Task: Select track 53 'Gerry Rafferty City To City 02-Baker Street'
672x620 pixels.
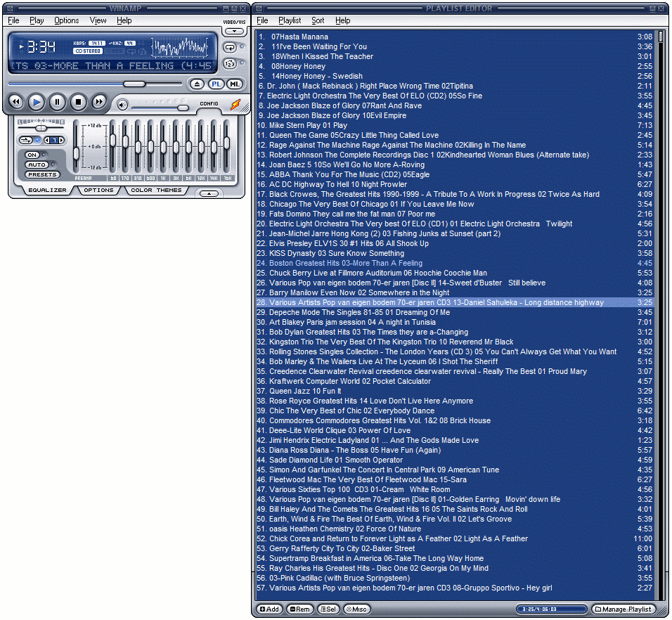Action: click(455, 549)
